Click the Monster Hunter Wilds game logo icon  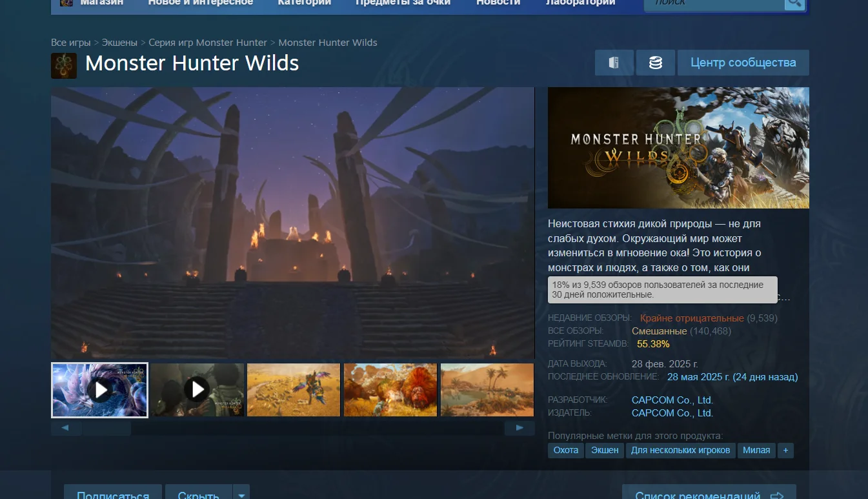pos(64,65)
